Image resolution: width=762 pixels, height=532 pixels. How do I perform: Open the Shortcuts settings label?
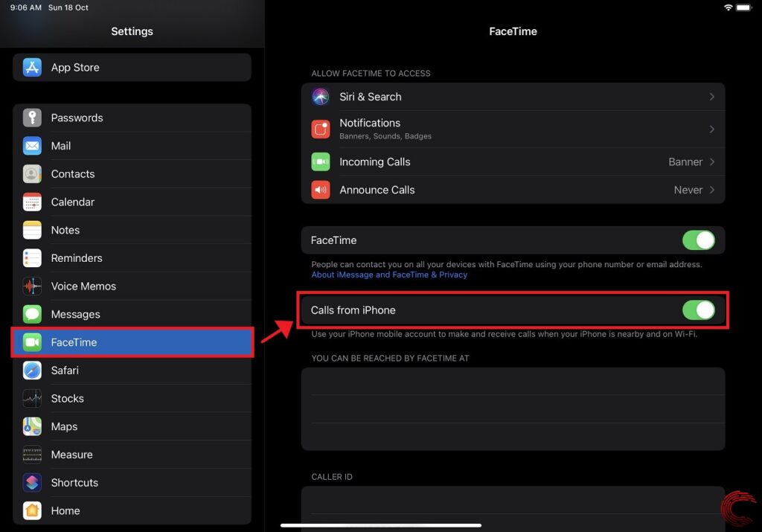[x=74, y=482]
